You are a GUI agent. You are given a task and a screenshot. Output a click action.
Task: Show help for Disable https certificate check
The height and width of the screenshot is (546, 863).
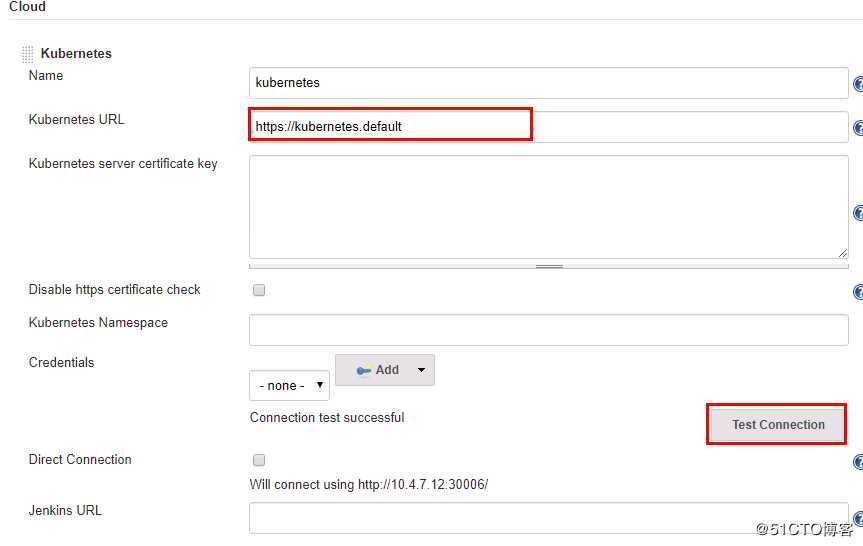click(858, 292)
